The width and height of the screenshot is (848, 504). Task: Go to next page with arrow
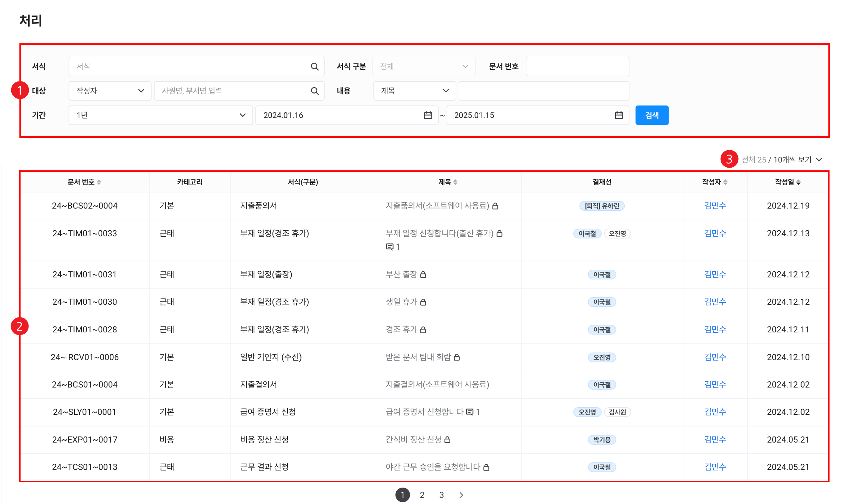(x=461, y=495)
